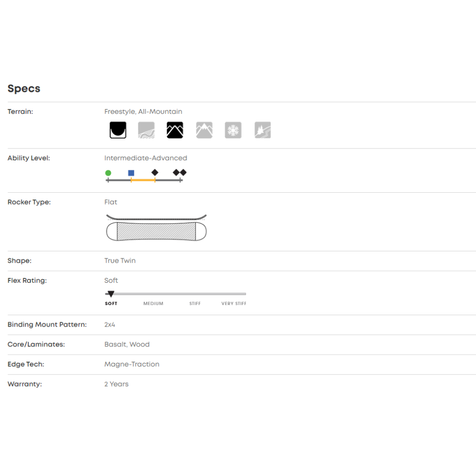Select the black All-Mountain terrain icon
The width and height of the screenshot is (476, 476).
tap(175, 130)
